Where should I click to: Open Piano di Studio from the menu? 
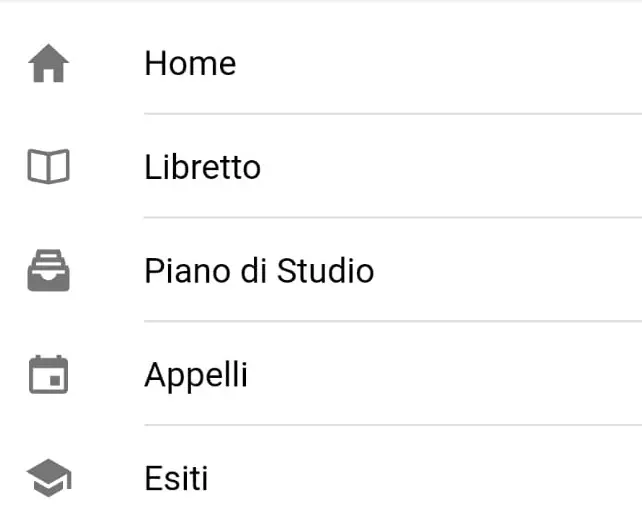321,270
